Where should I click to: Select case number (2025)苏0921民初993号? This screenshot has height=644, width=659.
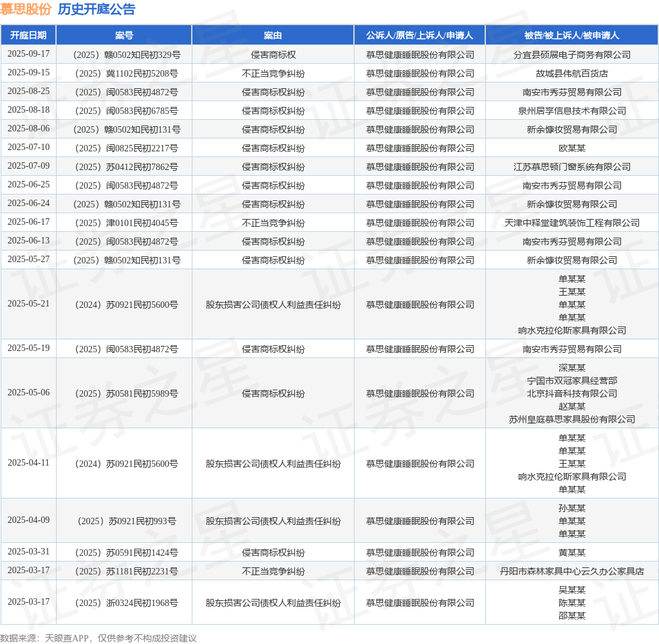pyautogui.click(x=127, y=521)
